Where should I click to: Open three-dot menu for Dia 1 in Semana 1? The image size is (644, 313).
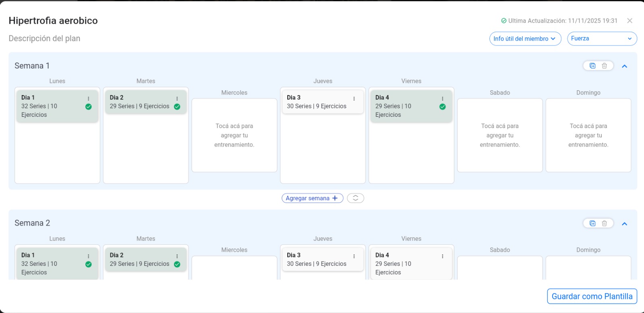tap(89, 99)
